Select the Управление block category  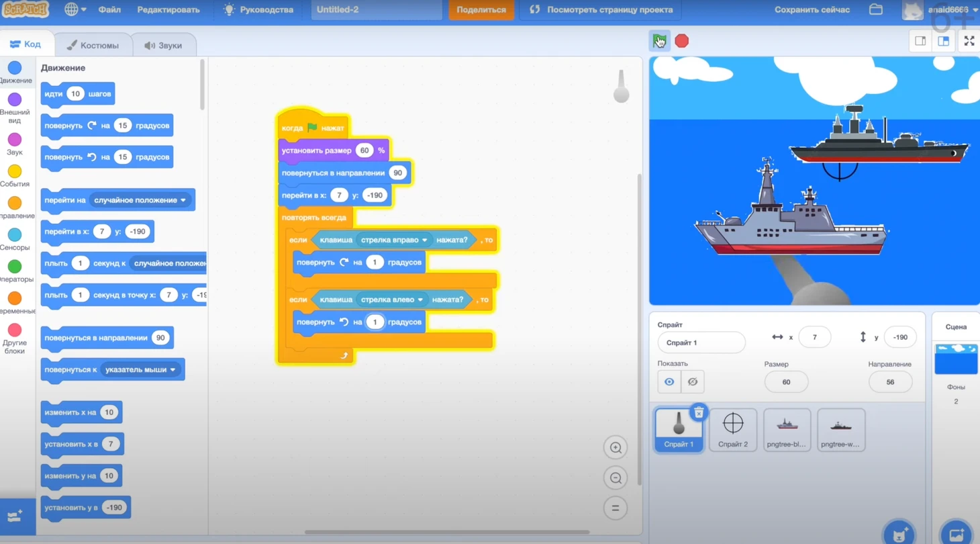click(15, 208)
